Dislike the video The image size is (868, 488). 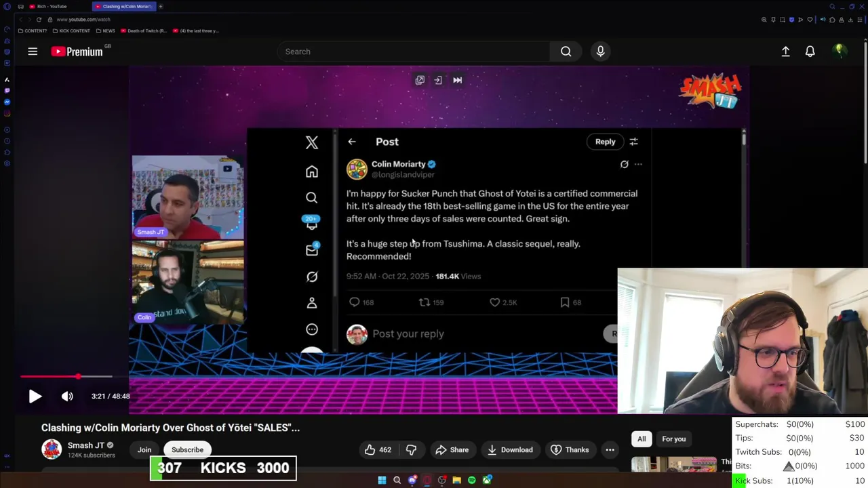411,449
